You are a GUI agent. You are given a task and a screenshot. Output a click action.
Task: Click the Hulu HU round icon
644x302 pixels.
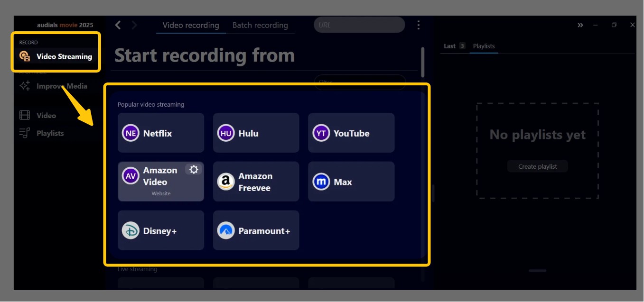click(x=226, y=133)
